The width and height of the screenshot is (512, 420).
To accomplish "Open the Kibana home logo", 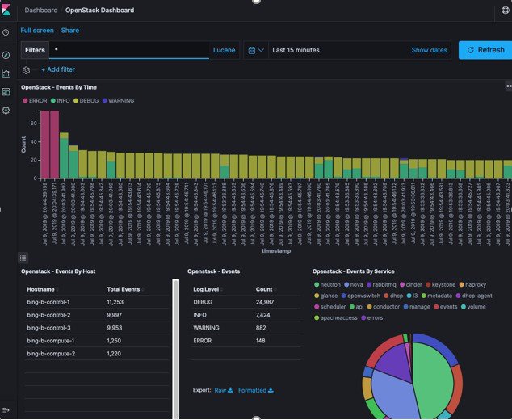I will tap(6, 10).
